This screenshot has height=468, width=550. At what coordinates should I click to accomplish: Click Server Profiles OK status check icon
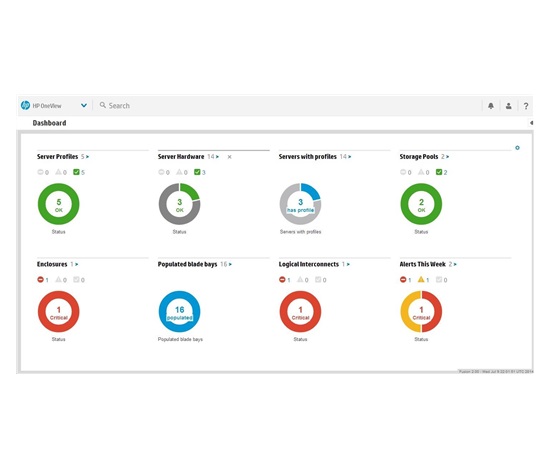tap(76, 172)
